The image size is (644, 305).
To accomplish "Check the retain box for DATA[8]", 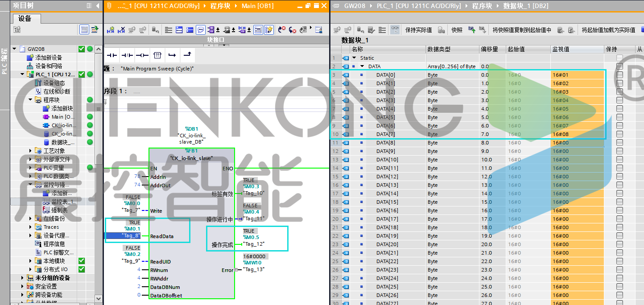I will click(619, 143).
